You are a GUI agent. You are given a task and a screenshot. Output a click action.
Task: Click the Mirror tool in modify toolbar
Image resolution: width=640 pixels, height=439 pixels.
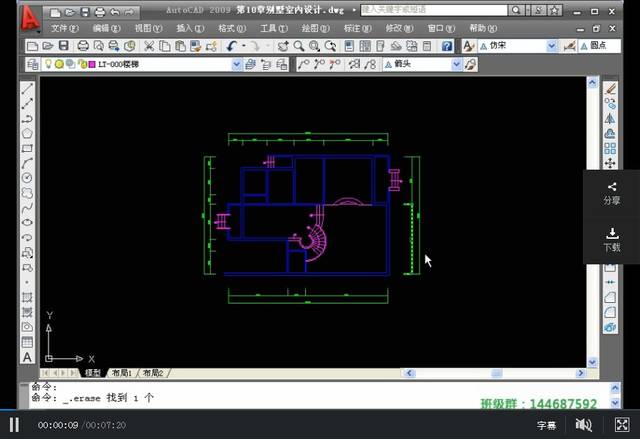tap(610, 118)
